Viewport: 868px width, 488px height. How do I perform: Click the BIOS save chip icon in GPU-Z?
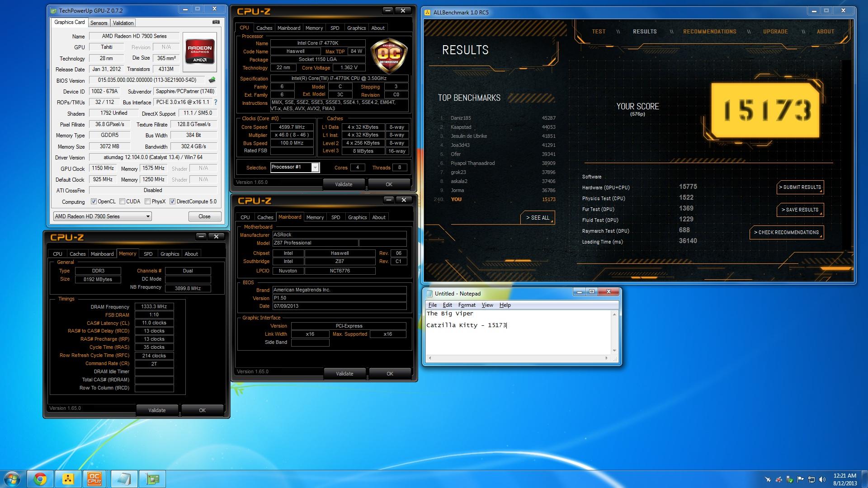(212, 80)
